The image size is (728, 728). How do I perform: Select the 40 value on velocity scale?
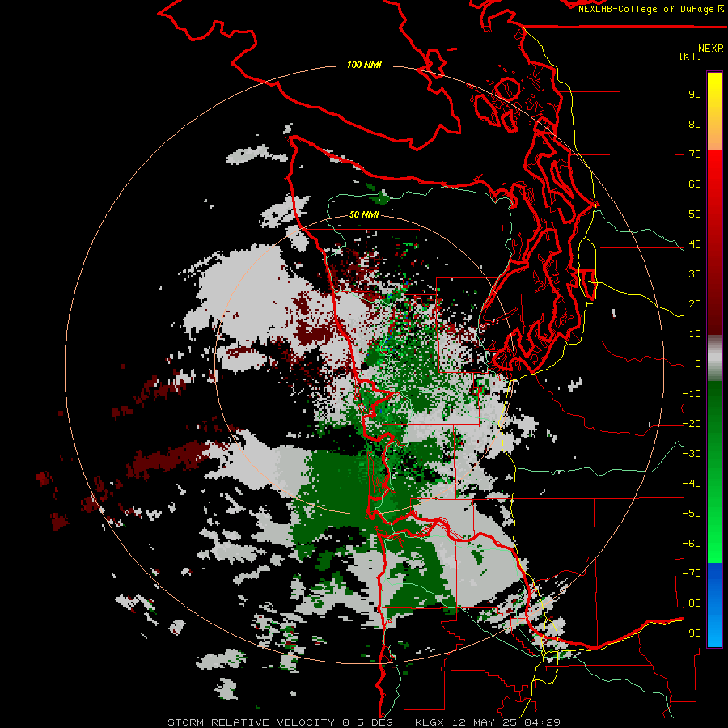pyautogui.click(x=695, y=244)
